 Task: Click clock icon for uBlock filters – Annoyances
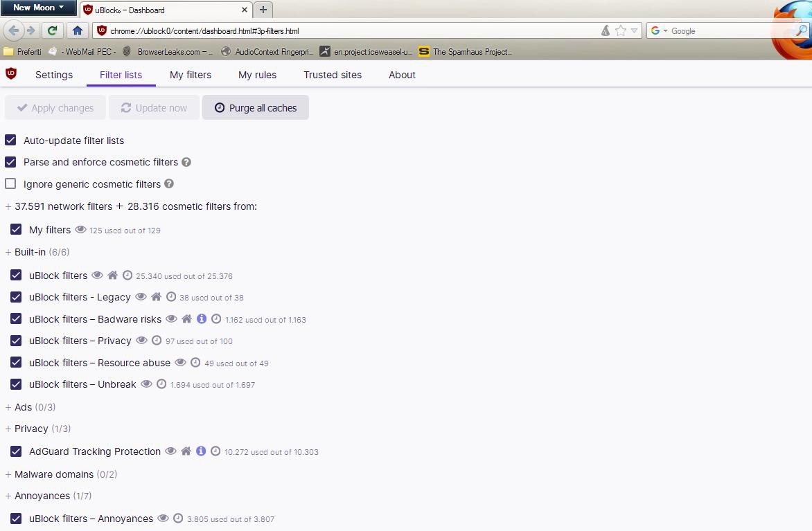(x=178, y=518)
